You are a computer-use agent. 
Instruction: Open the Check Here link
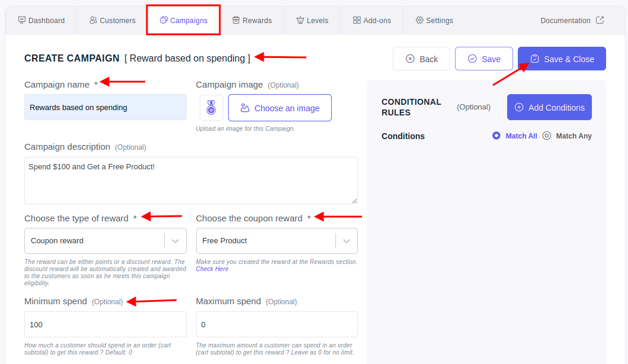(x=212, y=269)
